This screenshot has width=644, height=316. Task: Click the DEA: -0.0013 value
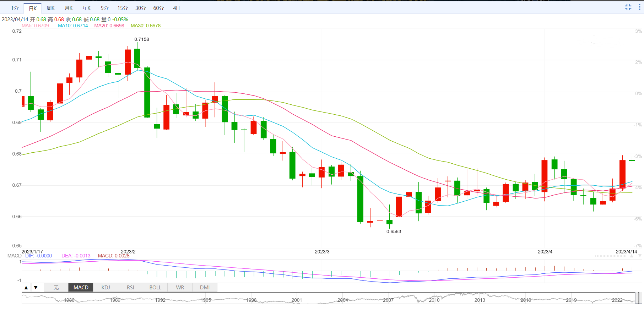(x=76, y=256)
